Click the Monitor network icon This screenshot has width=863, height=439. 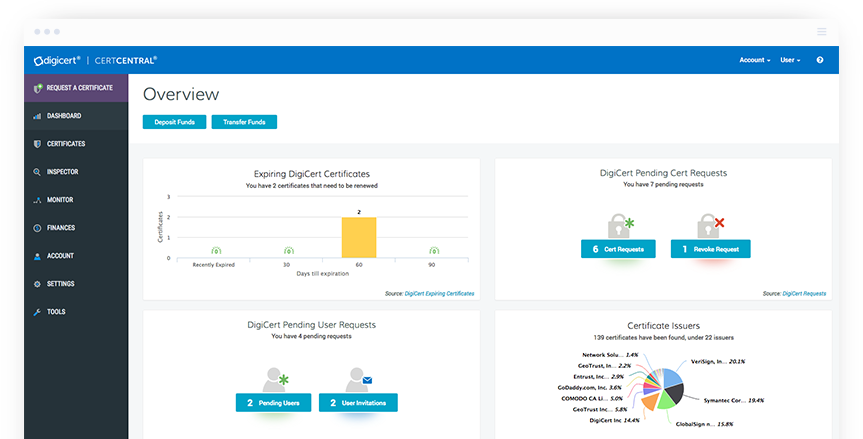click(x=37, y=200)
